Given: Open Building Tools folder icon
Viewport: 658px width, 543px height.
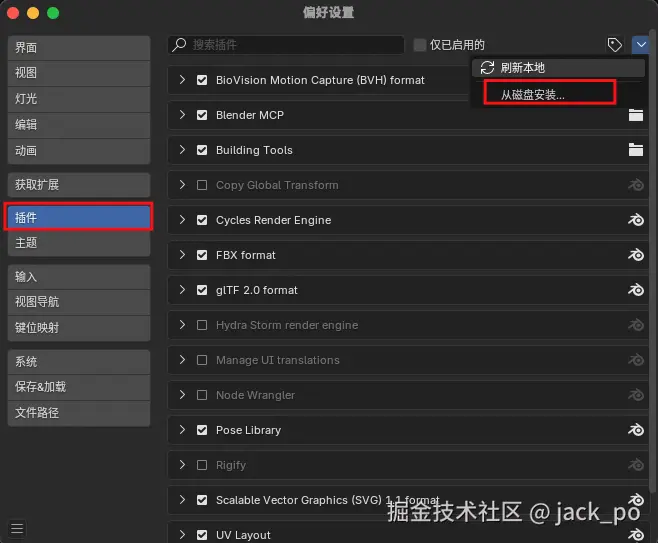Looking at the screenshot, I should [x=636, y=149].
